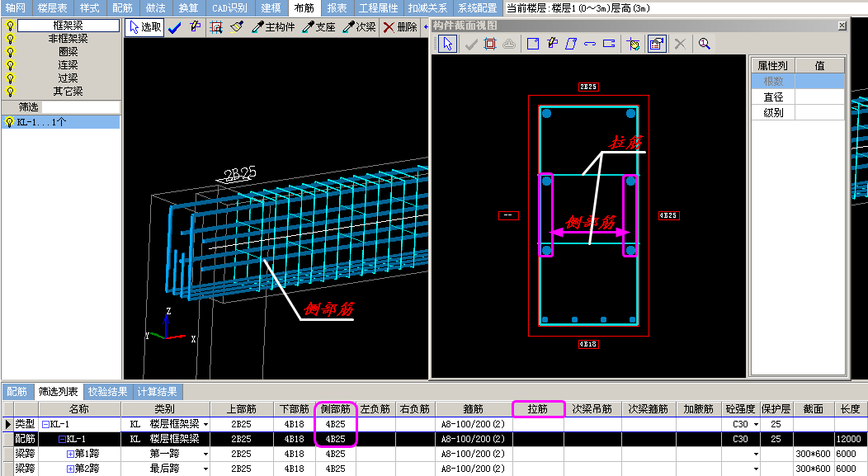
Task: Switch to the 校验结果 bottom tab
Action: [x=107, y=392]
